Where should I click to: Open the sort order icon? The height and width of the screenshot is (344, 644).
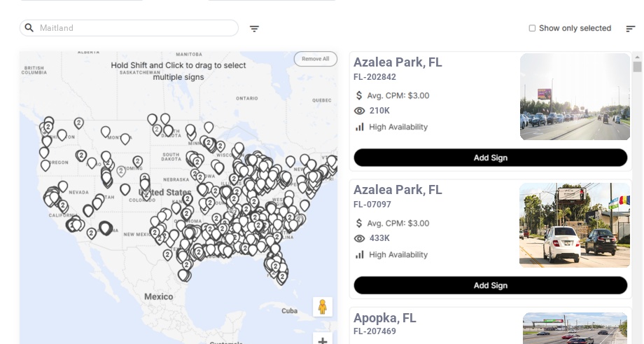tap(630, 29)
